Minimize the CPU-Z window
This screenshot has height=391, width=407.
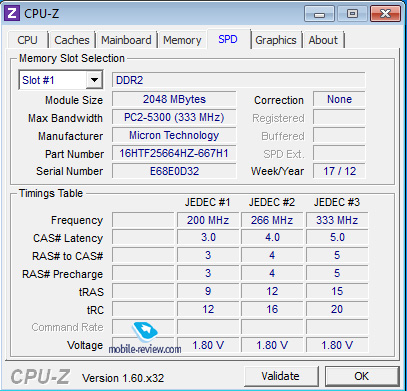pyautogui.click(x=319, y=14)
